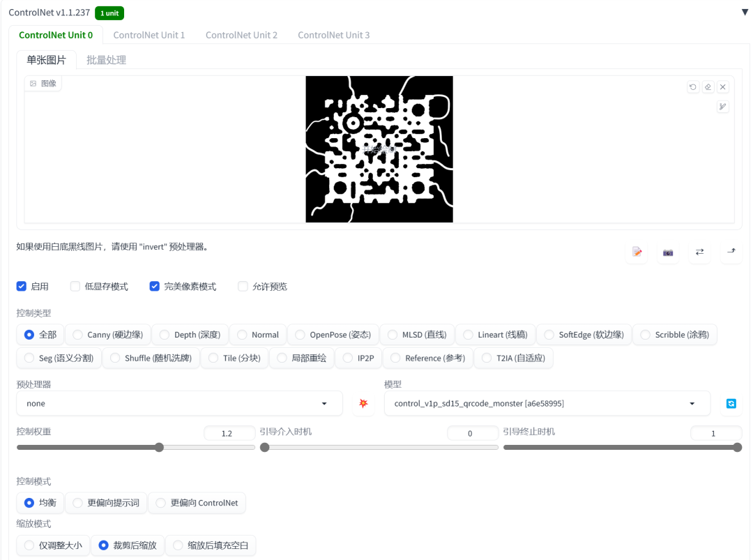Select Lineart (线稿) control type
The width and height of the screenshot is (753, 560).
click(x=496, y=335)
